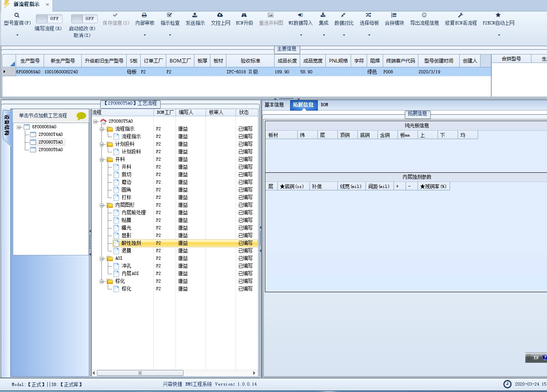Click the 发送指示 upload icon

195,15
